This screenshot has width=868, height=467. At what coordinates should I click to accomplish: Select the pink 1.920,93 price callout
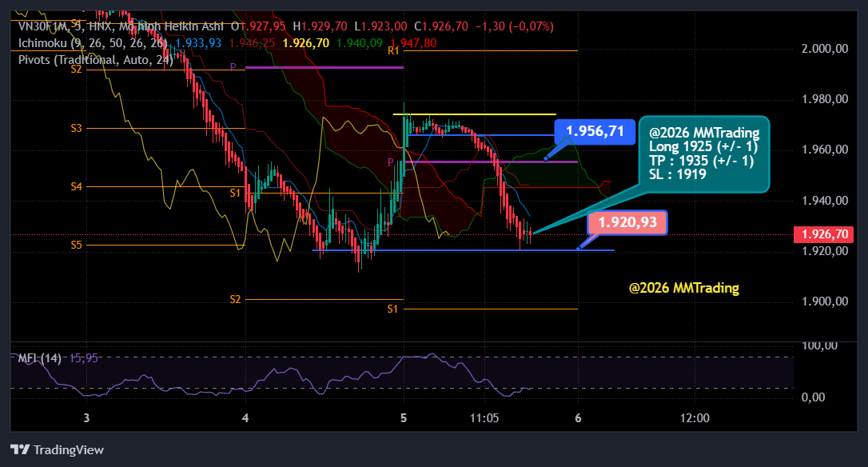tap(627, 222)
